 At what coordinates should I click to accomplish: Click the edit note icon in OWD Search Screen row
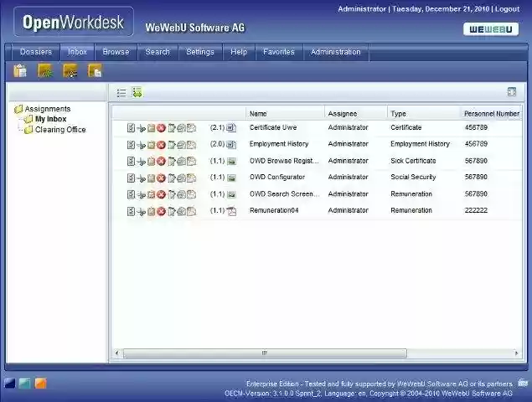pos(172,194)
